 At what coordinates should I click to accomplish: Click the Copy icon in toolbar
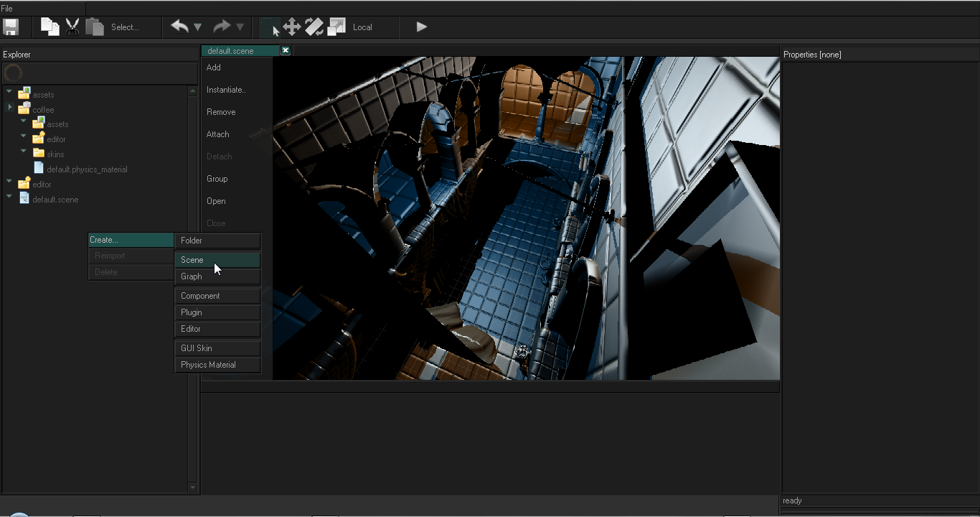pos(50,27)
